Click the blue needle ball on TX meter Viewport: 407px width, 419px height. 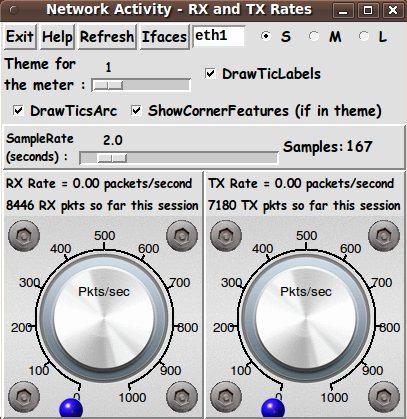tap(273, 408)
